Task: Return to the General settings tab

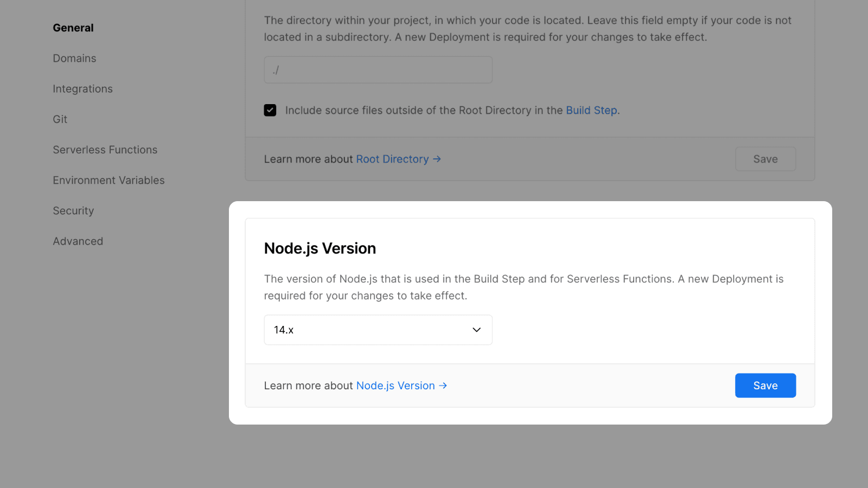Action: point(73,28)
